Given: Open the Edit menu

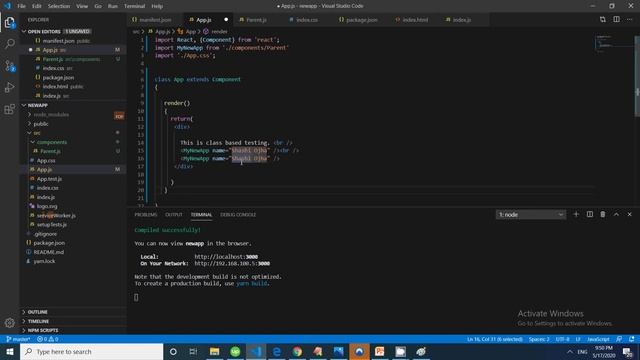Looking at the screenshot, I should (x=37, y=6).
